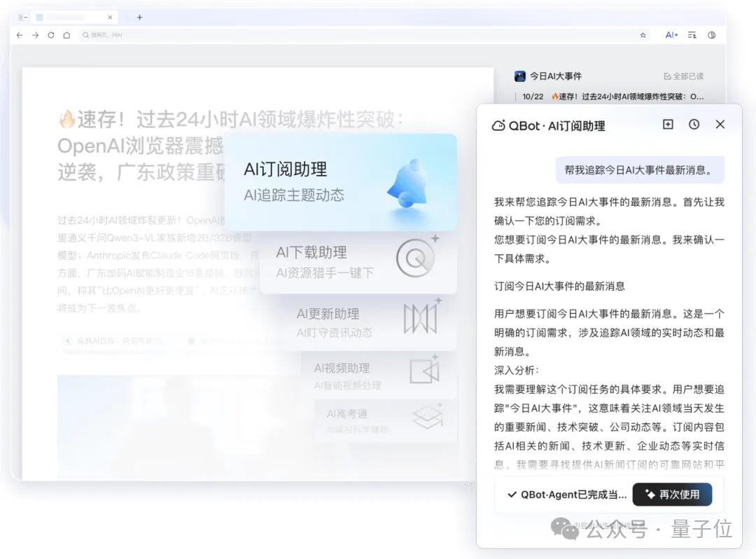The width and height of the screenshot is (756, 559).
Task: Open the AI视频助理 card
Action: click(x=379, y=376)
